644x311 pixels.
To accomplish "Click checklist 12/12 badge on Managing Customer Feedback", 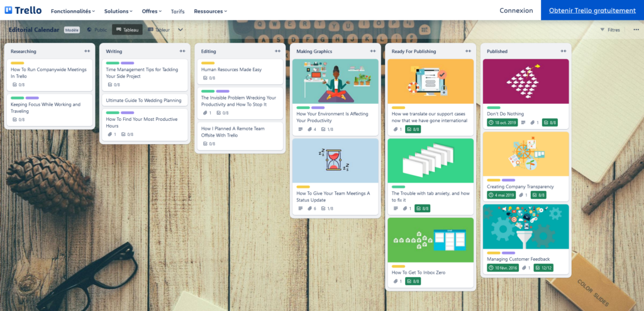I will 544,268.
